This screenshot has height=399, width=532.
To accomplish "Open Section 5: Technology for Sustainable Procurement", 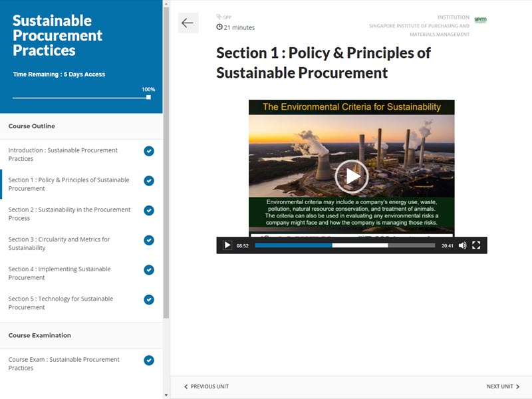I will click(61, 303).
